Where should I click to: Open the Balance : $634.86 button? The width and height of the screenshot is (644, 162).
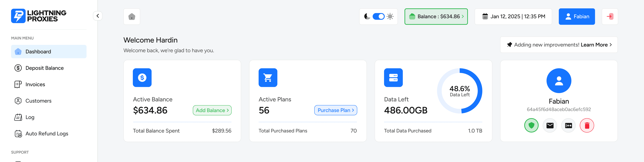436,16
